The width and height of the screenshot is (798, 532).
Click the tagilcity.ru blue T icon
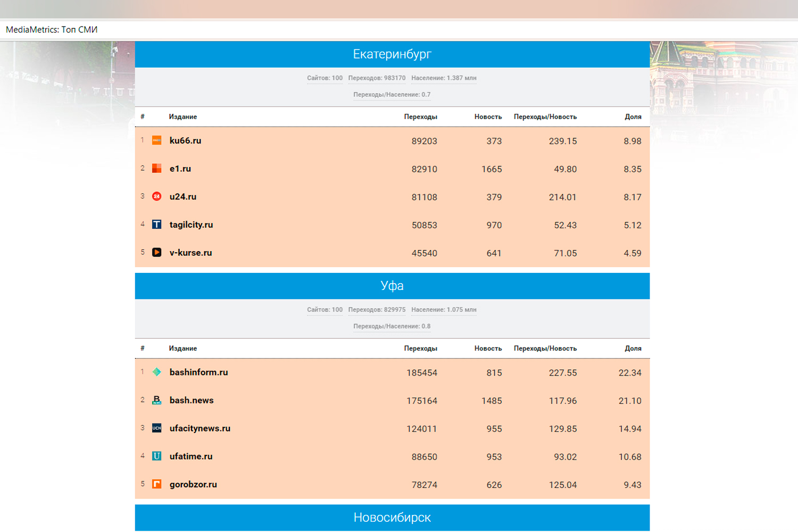156,225
